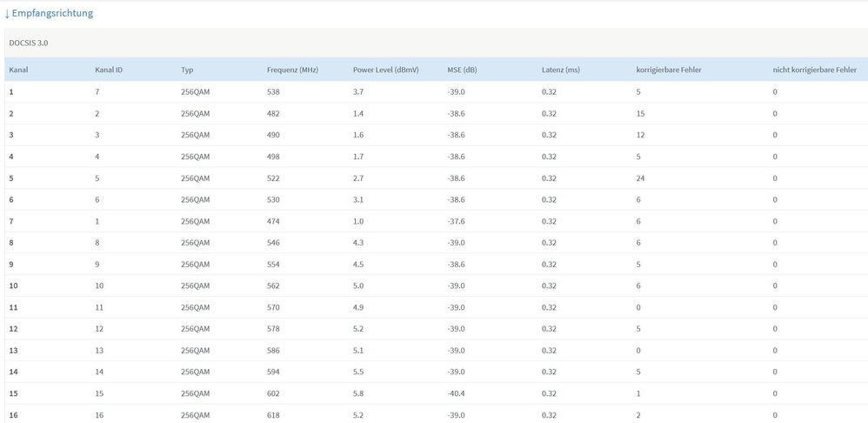
Task: Select frequency value 570
Action: pyautogui.click(x=273, y=308)
